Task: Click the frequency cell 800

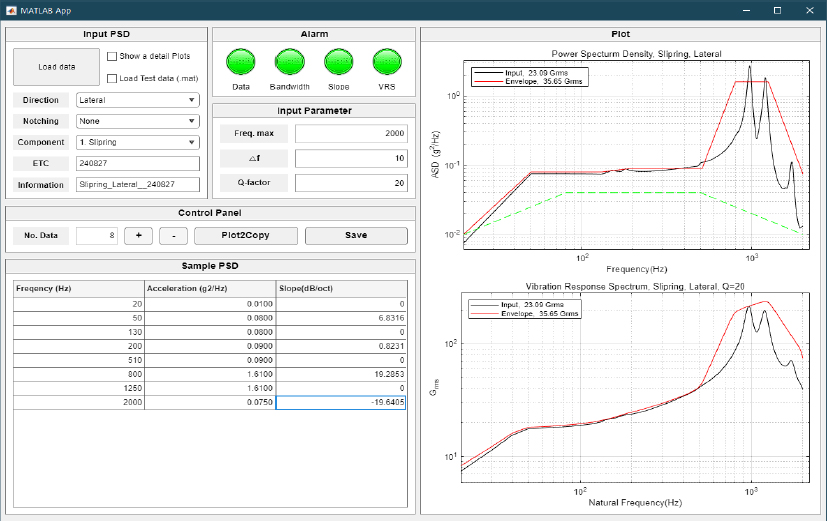Action: coord(79,374)
